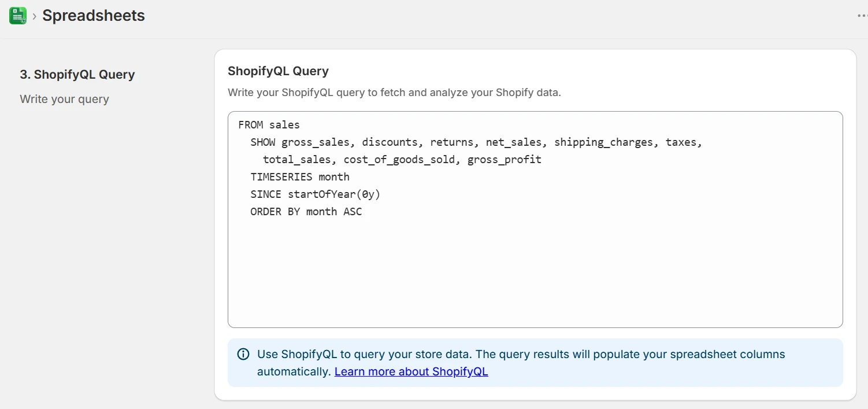Click into the ShopifyQL query text area
Screen dimensions: 868x409
click(x=535, y=220)
